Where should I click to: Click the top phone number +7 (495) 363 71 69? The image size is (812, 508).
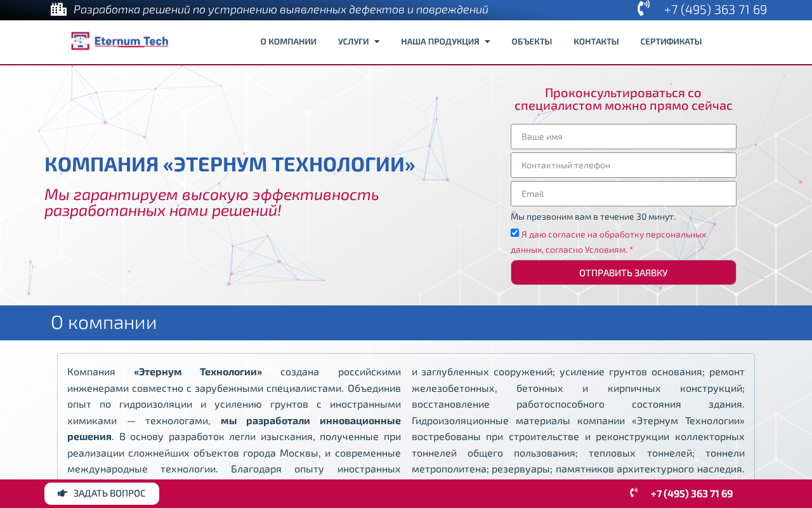point(715,10)
